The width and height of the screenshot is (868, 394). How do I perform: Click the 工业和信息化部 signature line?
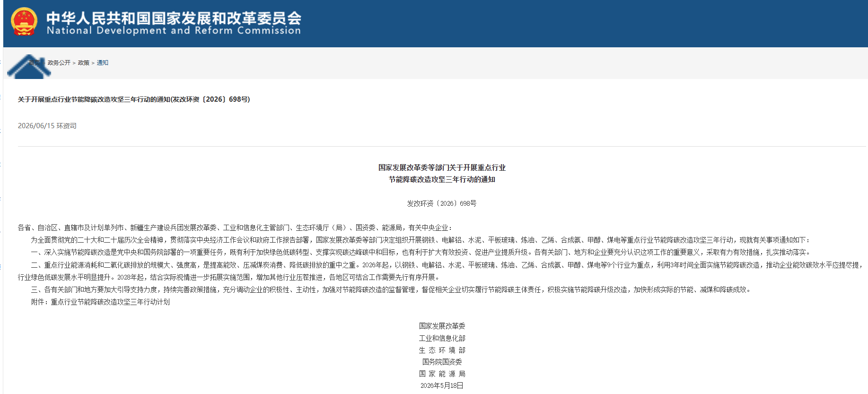tap(442, 338)
